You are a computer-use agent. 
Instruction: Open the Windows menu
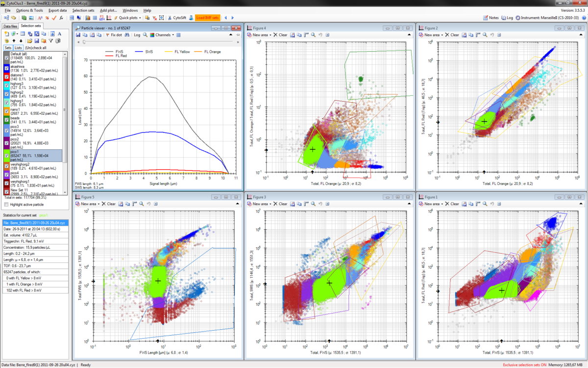(x=130, y=10)
